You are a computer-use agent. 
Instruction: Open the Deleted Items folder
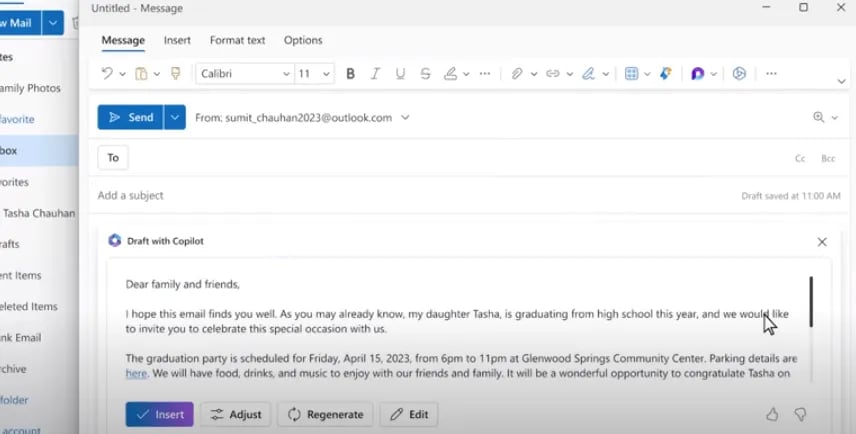[28, 306]
